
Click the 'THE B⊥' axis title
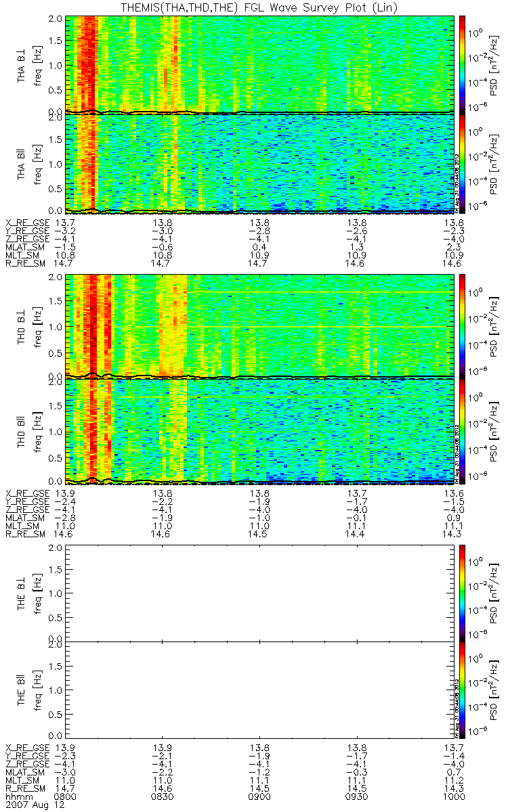click(x=22, y=593)
